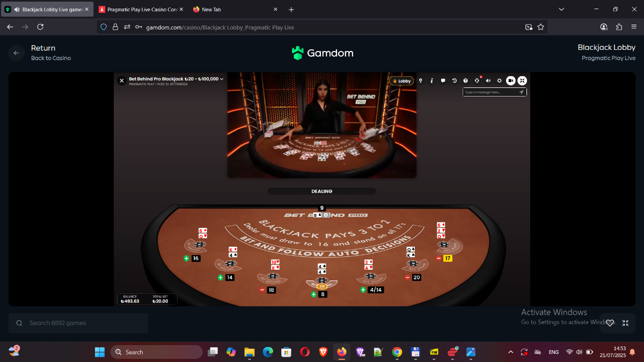Click the balance value 493.63
The height and width of the screenshot is (362, 644).
point(130,301)
